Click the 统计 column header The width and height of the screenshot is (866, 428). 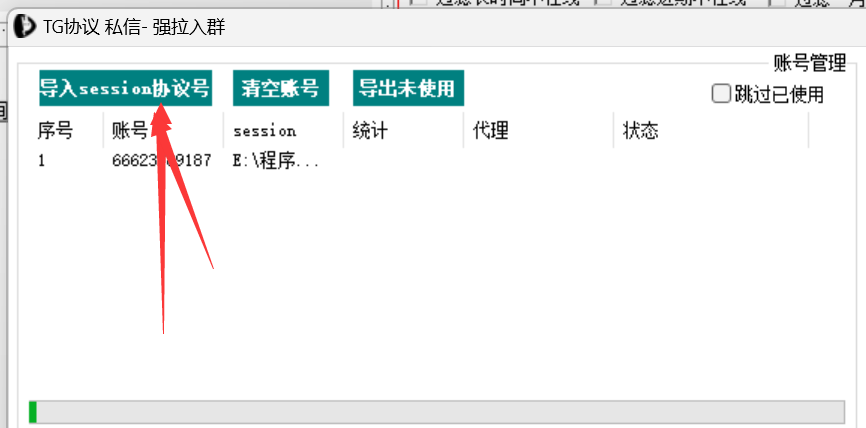[370, 131]
